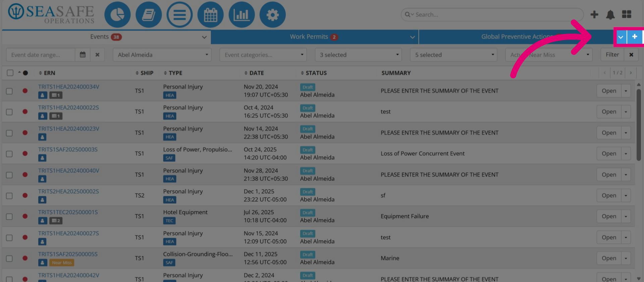Open the list menu round icon
Viewport: 644px width, 282px height.
pyautogui.click(x=180, y=15)
